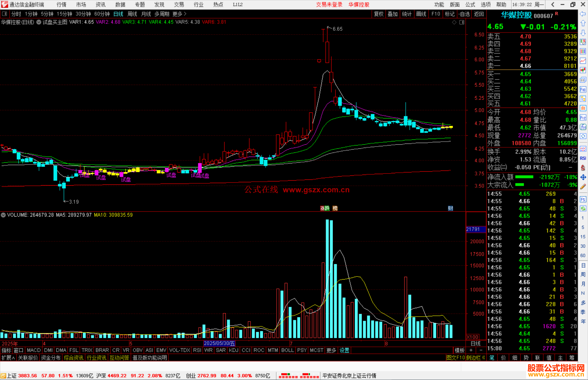Select the 筹 chip distribution tab bottom right
This screenshot has width=588, height=380.
(x=572, y=358)
